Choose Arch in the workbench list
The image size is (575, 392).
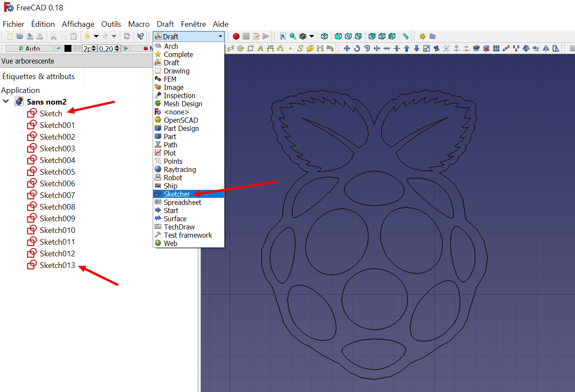[x=189, y=46]
